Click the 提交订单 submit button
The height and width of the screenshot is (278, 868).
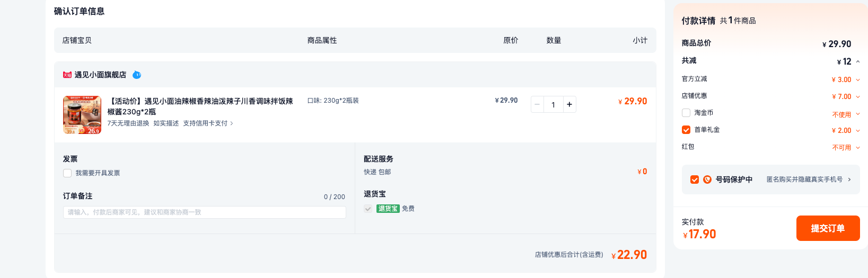tap(828, 228)
